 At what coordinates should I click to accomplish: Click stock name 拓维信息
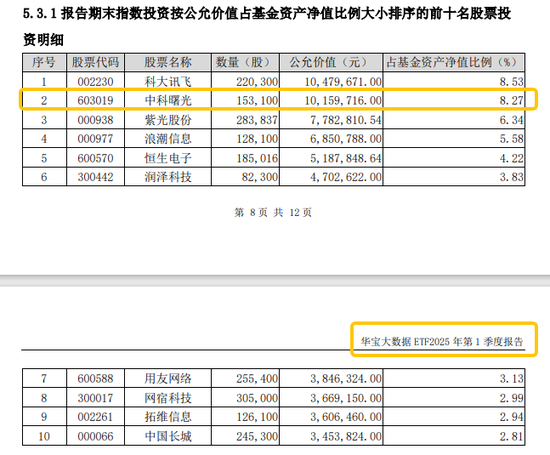click(168, 417)
